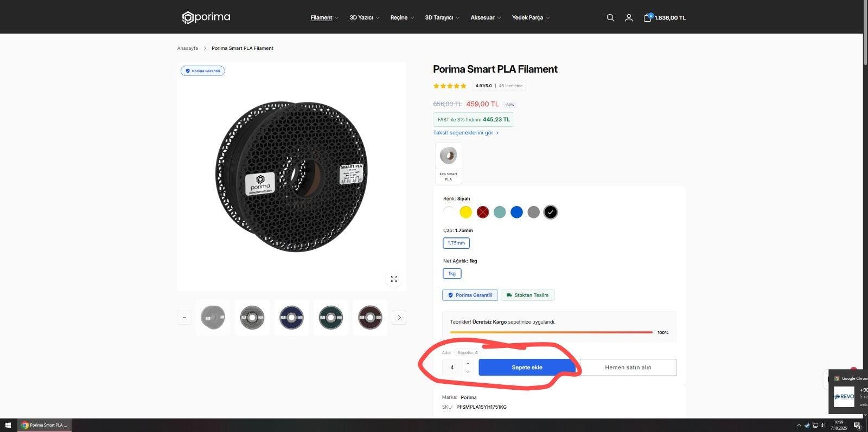The width and height of the screenshot is (868, 432).
Task: Open the search icon in header
Action: click(x=610, y=18)
